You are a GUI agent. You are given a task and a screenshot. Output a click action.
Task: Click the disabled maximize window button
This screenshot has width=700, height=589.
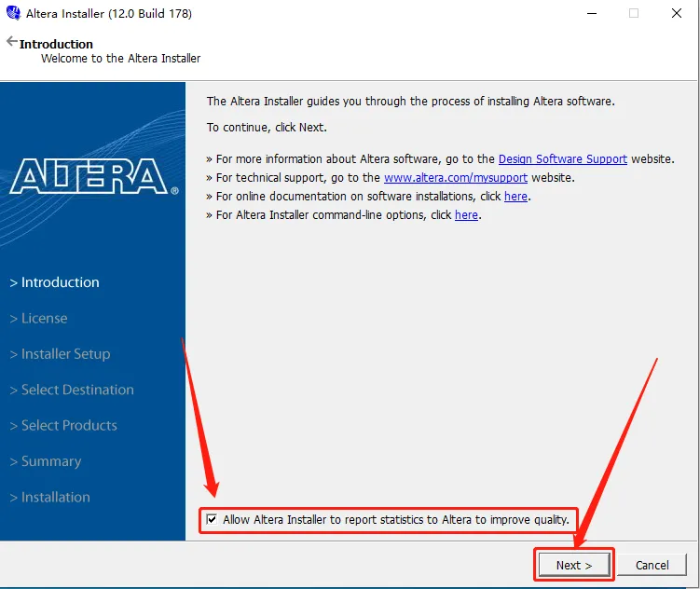(x=634, y=13)
